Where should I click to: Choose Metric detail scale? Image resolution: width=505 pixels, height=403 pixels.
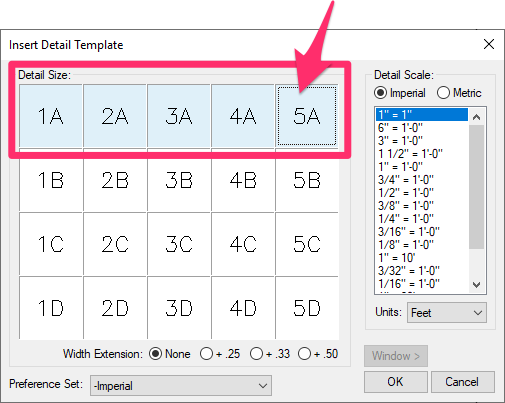click(x=459, y=93)
